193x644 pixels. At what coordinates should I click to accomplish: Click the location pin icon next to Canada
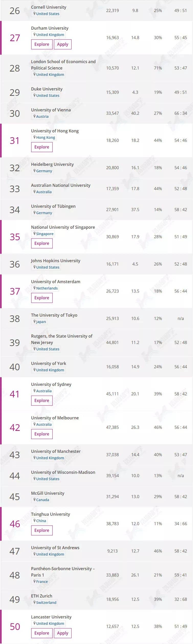(x=35, y=500)
